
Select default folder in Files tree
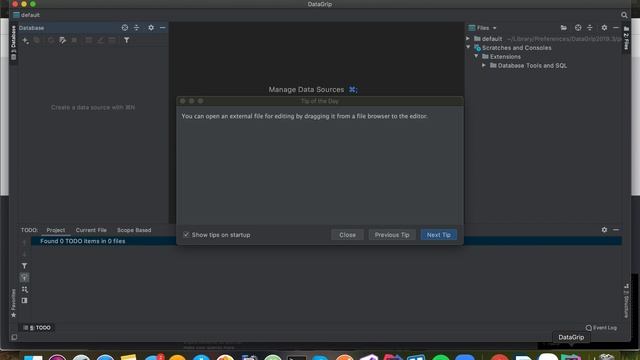[x=492, y=39]
